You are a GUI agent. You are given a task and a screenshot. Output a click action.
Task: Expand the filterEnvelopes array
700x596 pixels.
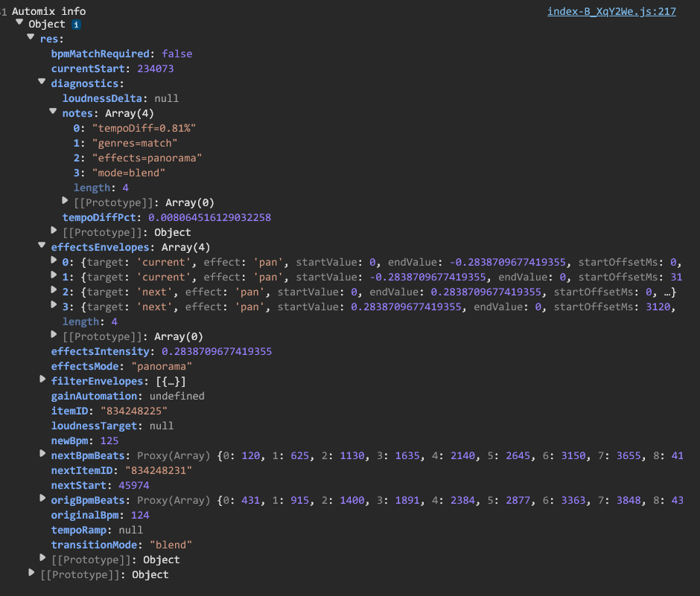coord(42,379)
